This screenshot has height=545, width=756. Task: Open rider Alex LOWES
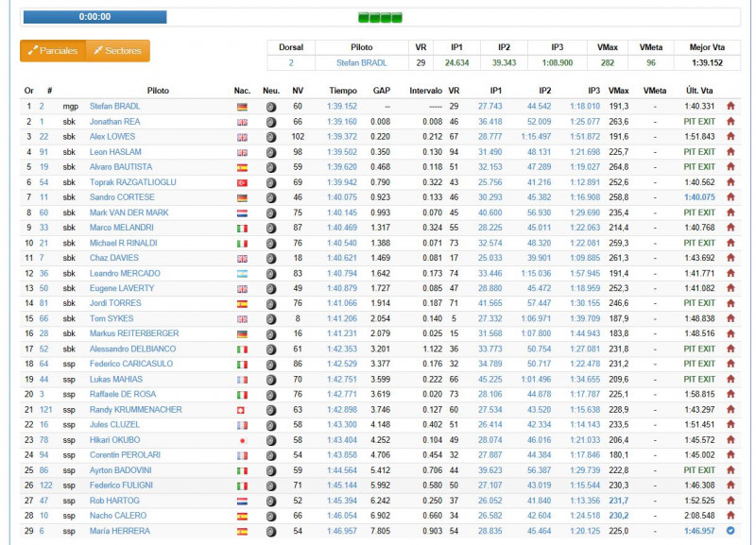tap(112, 137)
